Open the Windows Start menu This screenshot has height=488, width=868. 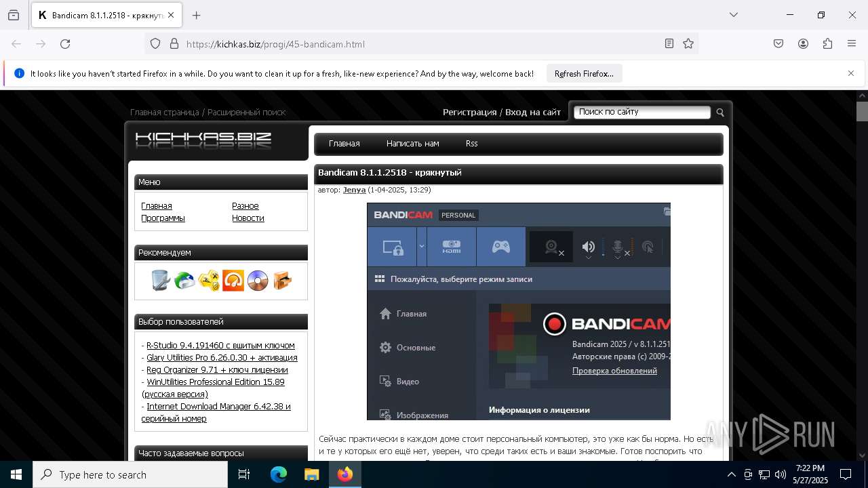16,474
